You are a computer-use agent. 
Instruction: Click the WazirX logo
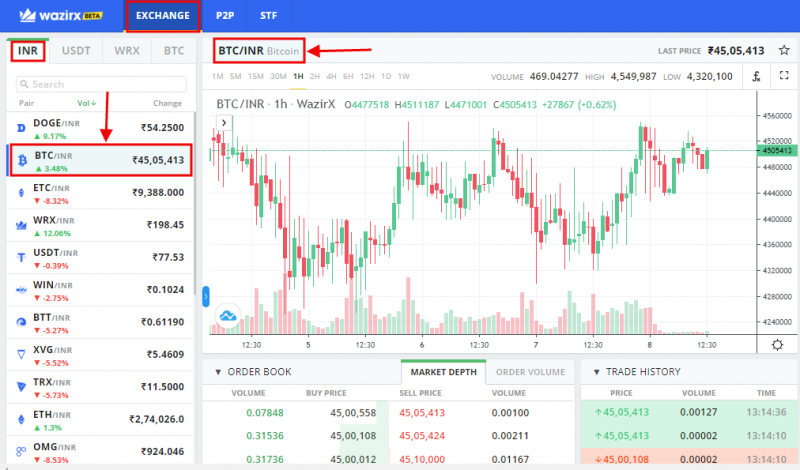[x=61, y=15]
